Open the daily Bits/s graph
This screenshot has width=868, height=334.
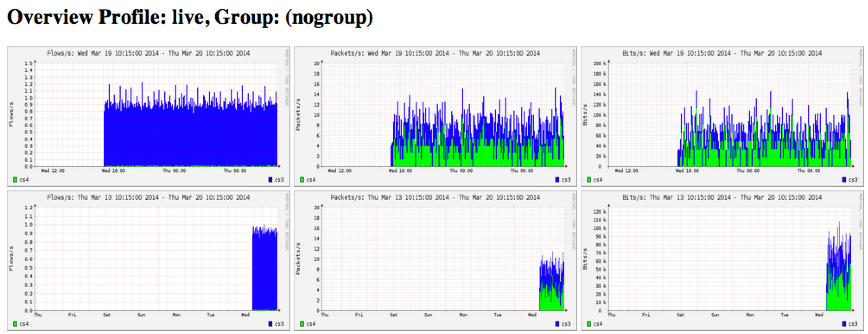pyautogui.click(x=722, y=116)
